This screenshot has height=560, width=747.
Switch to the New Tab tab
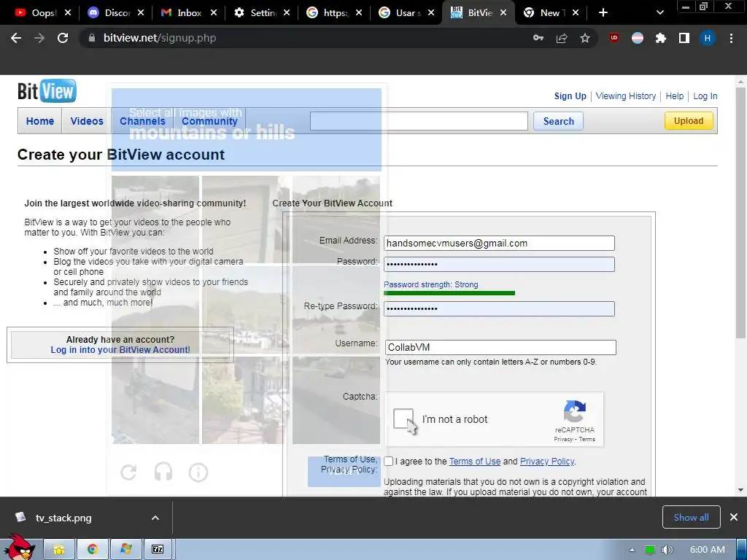coord(551,13)
